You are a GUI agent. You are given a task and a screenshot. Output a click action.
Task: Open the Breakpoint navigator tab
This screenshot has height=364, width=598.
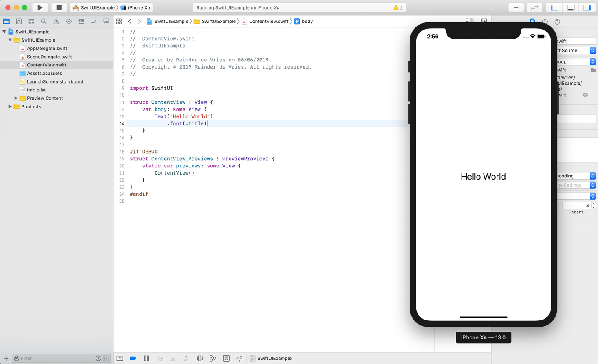(x=94, y=21)
